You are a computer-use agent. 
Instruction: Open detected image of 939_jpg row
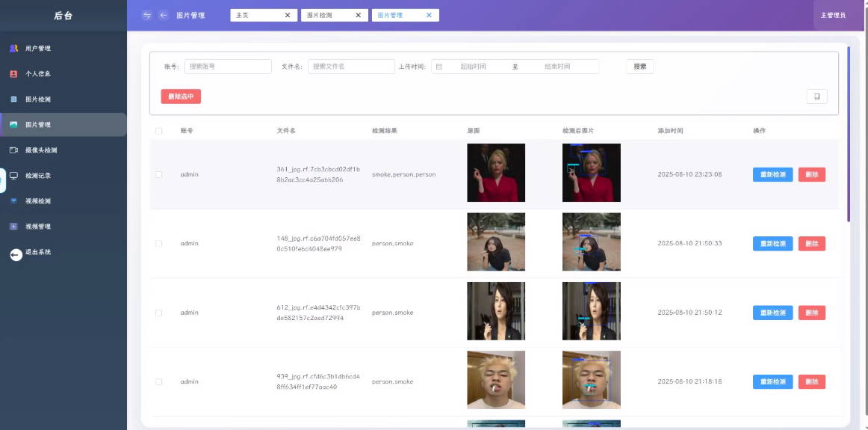pos(591,380)
